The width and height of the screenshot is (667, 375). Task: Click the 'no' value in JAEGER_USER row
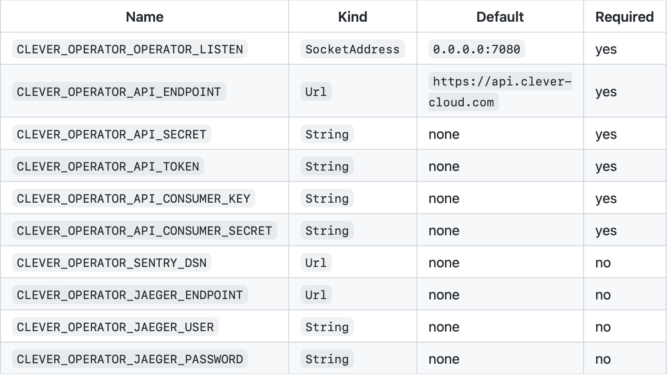coord(603,327)
